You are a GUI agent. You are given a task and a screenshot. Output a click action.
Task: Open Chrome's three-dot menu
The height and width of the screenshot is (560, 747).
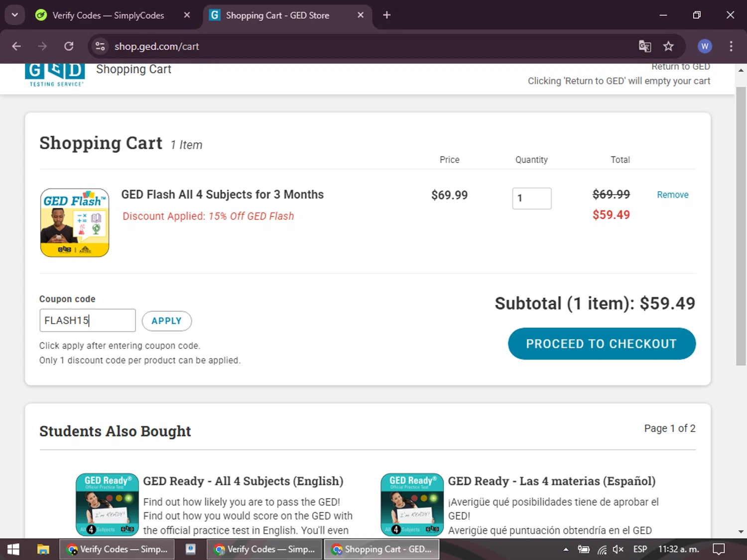click(x=731, y=46)
